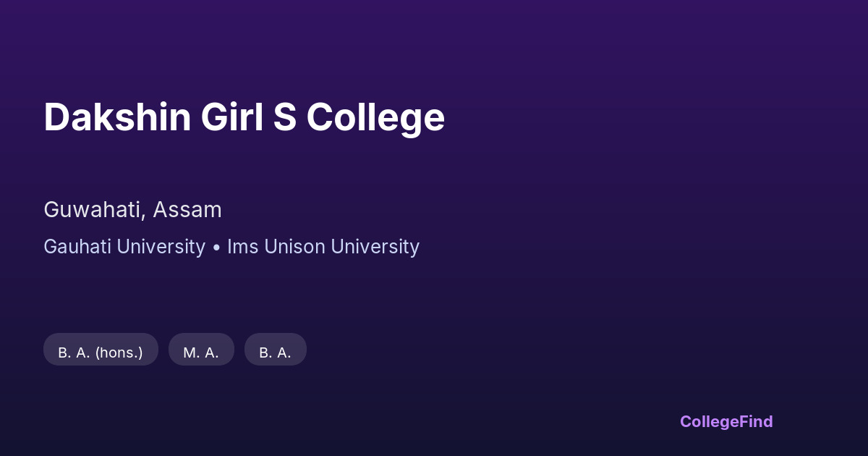
Task: Click the Guwahati, Assam location text
Action: pos(132,210)
